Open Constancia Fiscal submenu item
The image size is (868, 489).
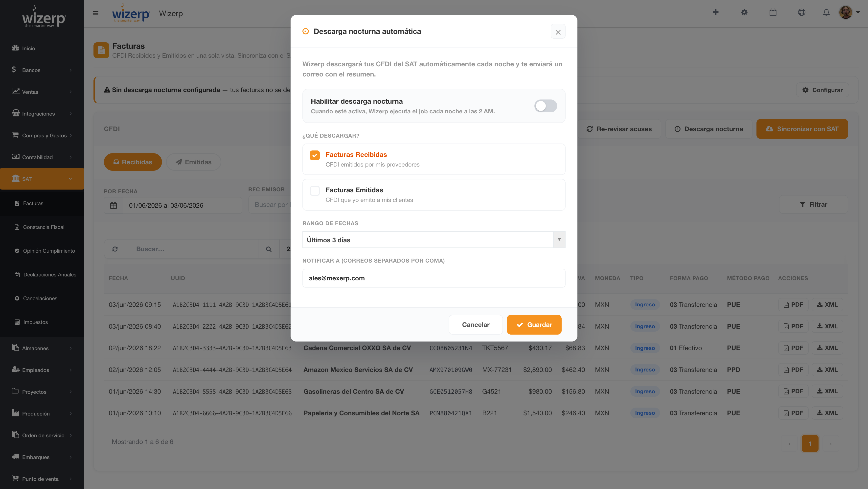[x=42, y=227]
